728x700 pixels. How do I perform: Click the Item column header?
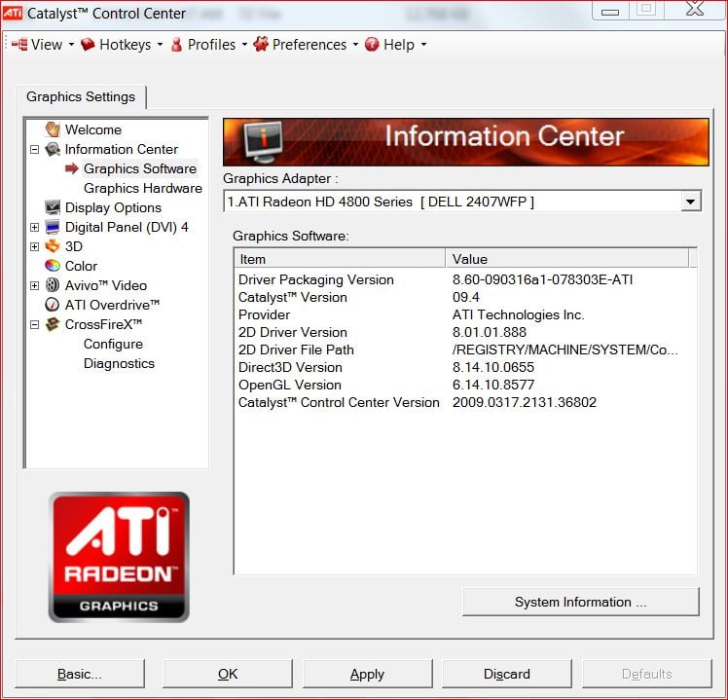341,259
